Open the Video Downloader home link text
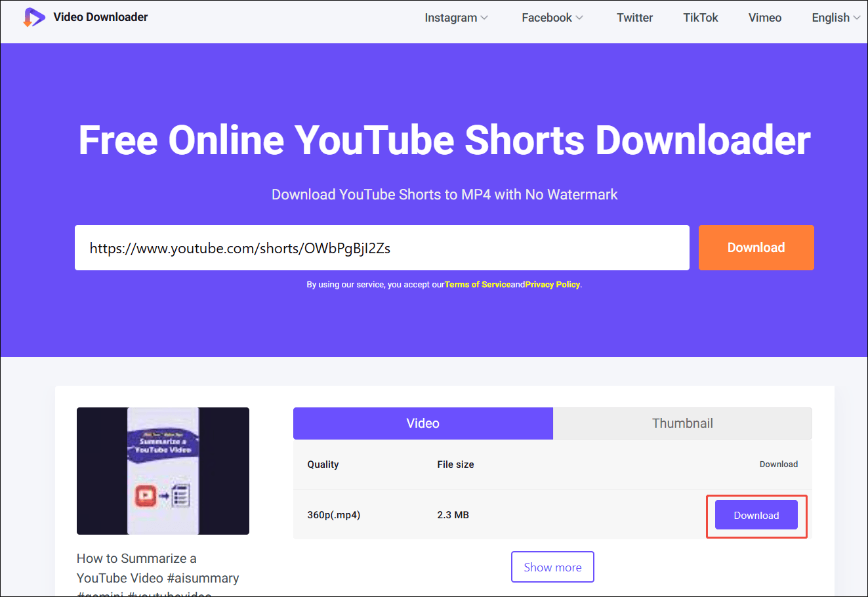 point(100,17)
